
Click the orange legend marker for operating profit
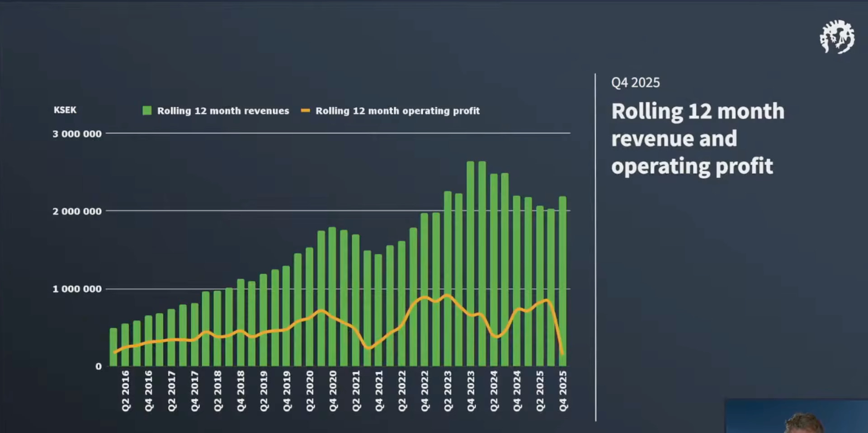click(306, 111)
